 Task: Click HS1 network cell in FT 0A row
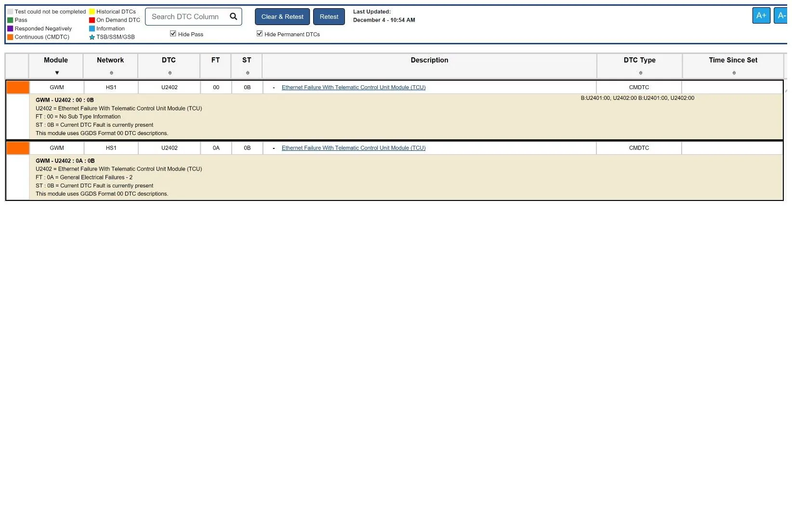click(111, 148)
